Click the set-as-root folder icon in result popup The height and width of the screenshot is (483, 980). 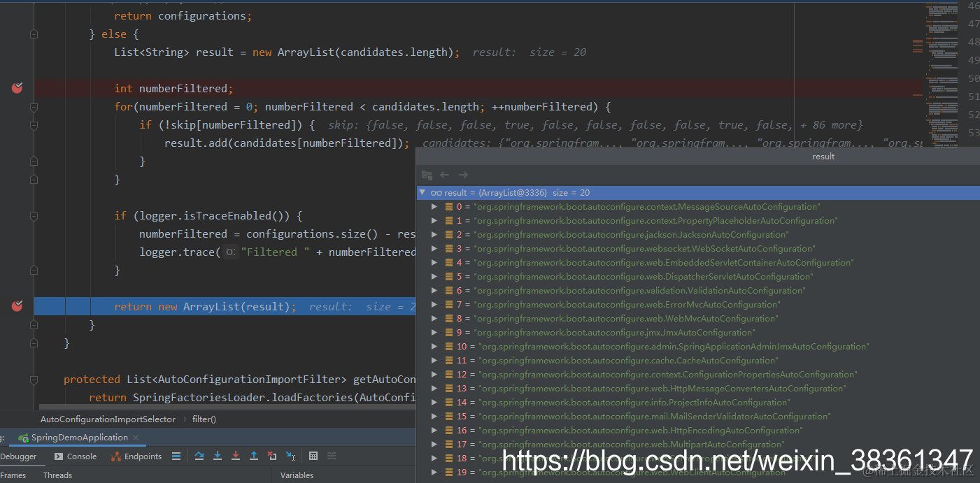[x=427, y=175]
